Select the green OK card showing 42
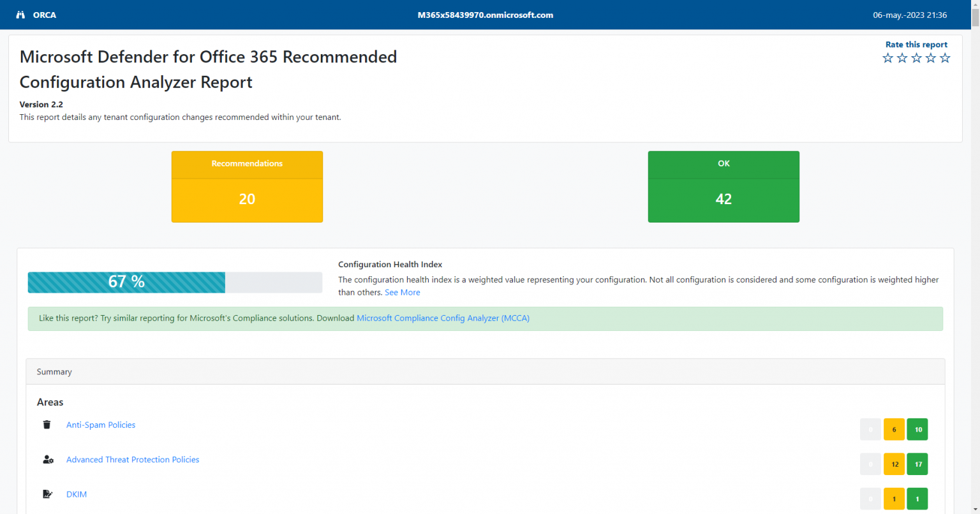980x514 pixels. (x=724, y=187)
